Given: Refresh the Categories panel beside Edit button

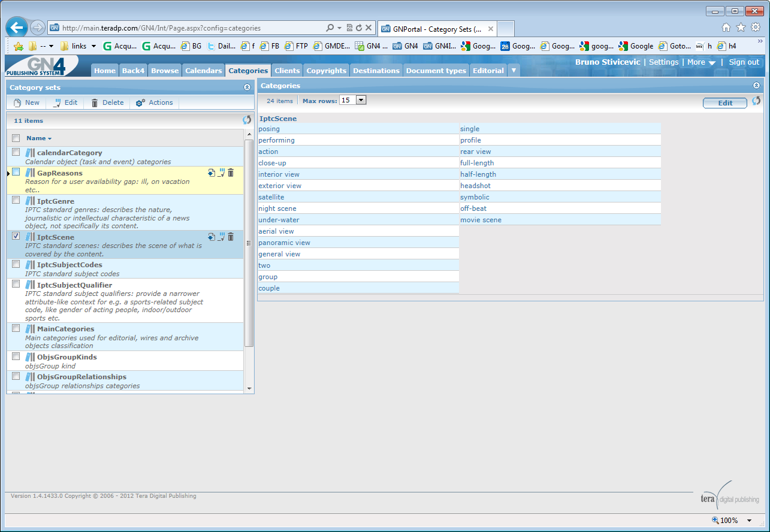Looking at the screenshot, I should click(x=756, y=101).
